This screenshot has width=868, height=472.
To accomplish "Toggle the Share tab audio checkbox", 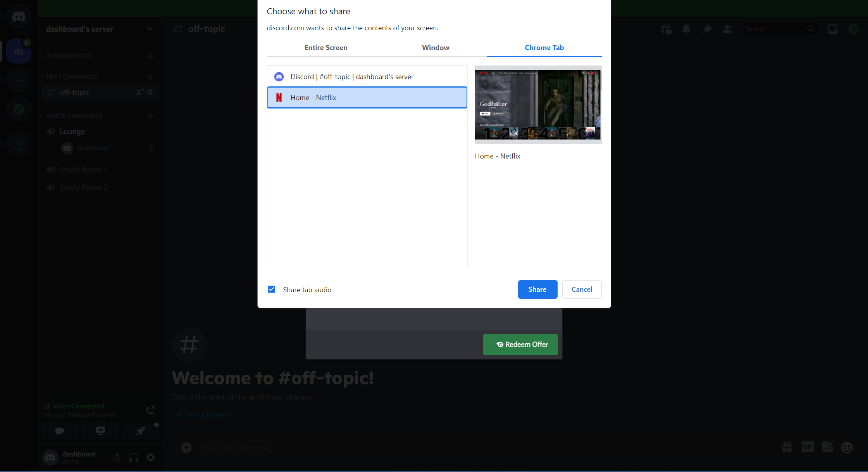I will pos(271,289).
